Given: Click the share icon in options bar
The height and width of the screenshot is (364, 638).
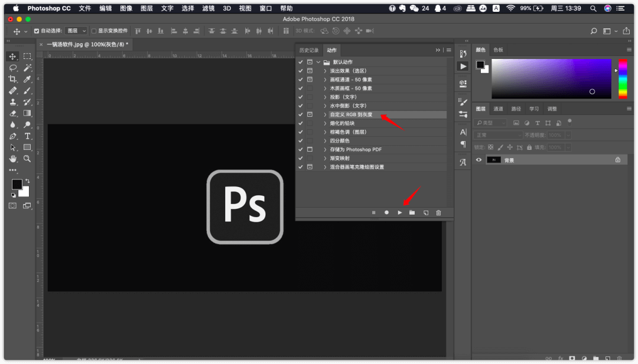Looking at the screenshot, I should (626, 31).
